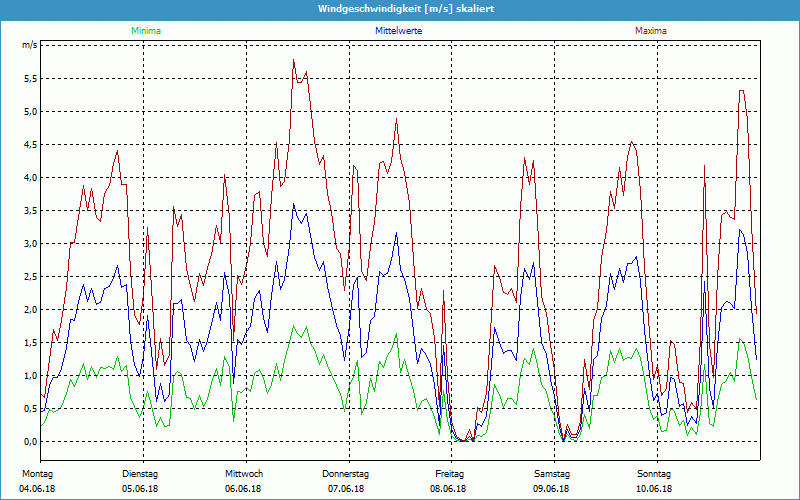800x500 pixels.
Task: Click the 4,5 y-axis value
Action: pyautogui.click(x=30, y=145)
